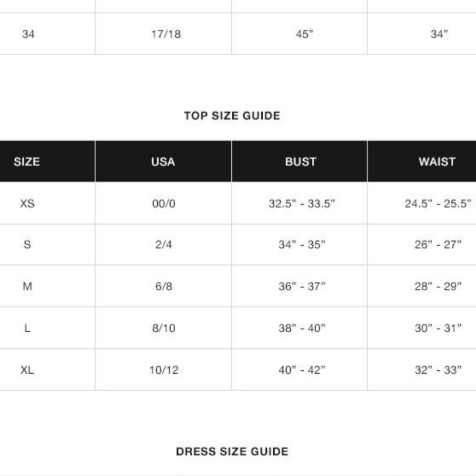Click the XS size cell

27,203
